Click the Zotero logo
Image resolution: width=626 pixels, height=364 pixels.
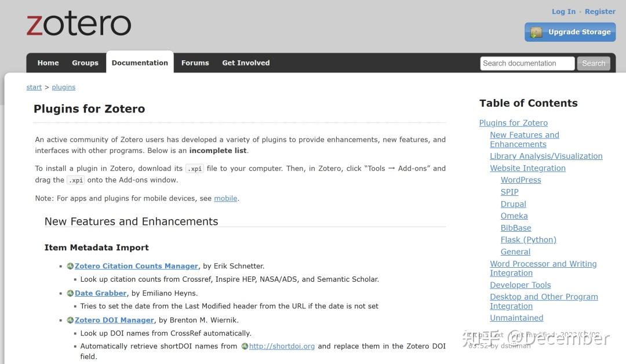tap(78, 23)
